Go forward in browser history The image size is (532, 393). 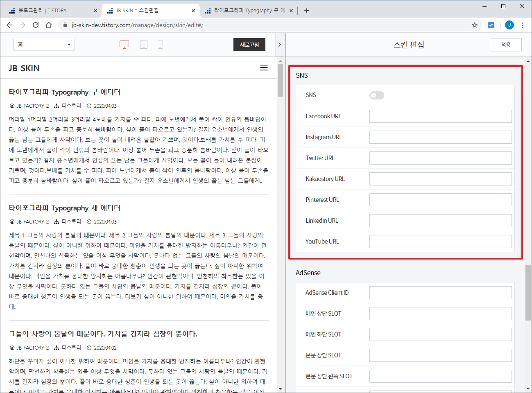click(x=23, y=25)
